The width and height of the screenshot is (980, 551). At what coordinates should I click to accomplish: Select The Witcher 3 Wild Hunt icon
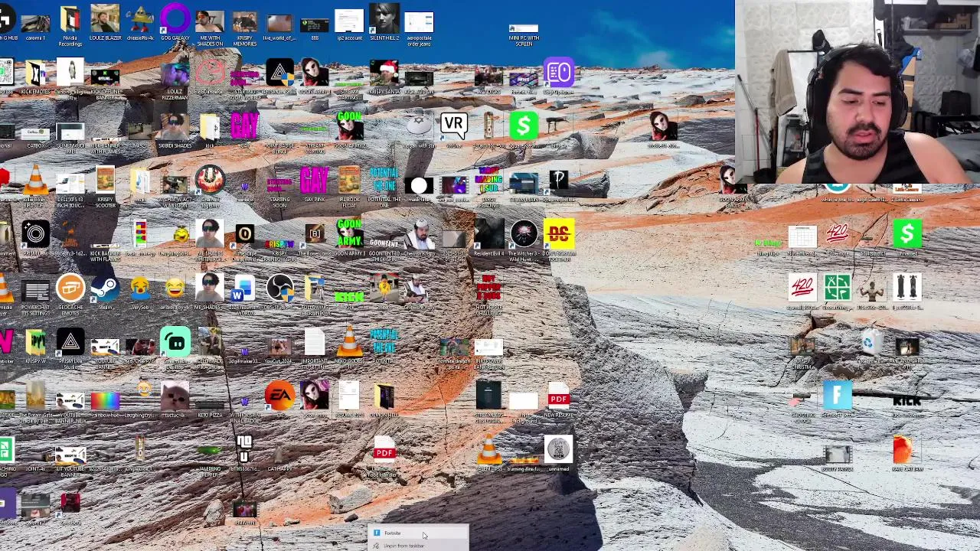[x=523, y=235]
